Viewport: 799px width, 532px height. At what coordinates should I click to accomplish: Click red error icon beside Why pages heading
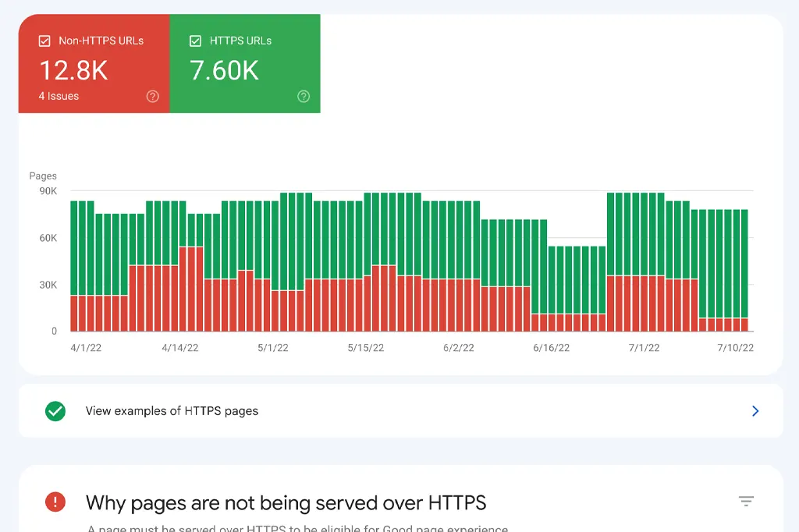55,502
